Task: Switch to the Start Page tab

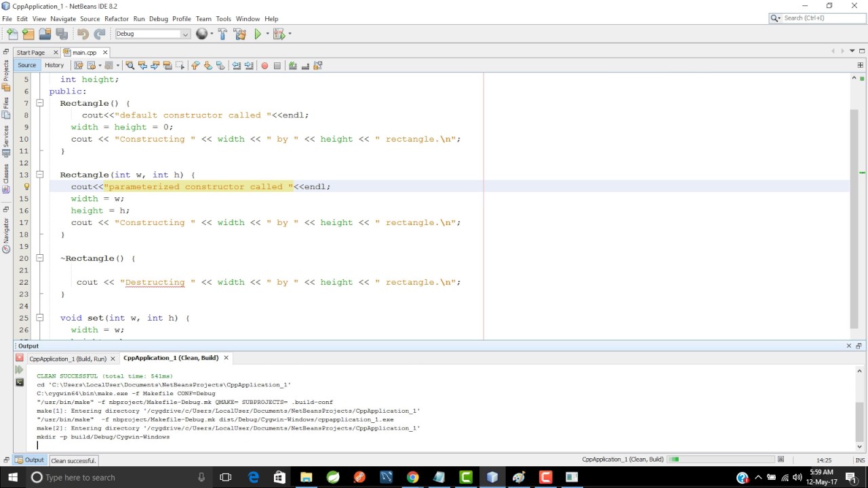Action: click(x=31, y=52)
